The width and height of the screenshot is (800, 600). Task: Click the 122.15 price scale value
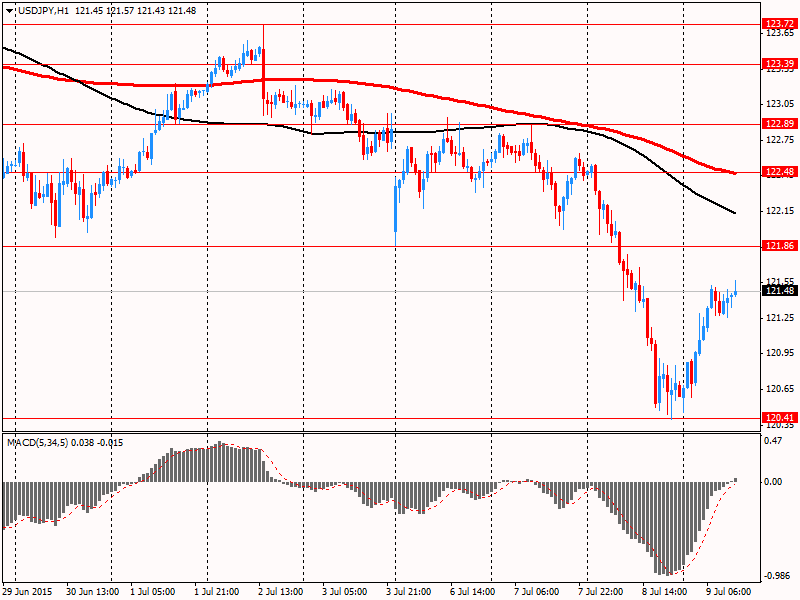tap(780, 211)
